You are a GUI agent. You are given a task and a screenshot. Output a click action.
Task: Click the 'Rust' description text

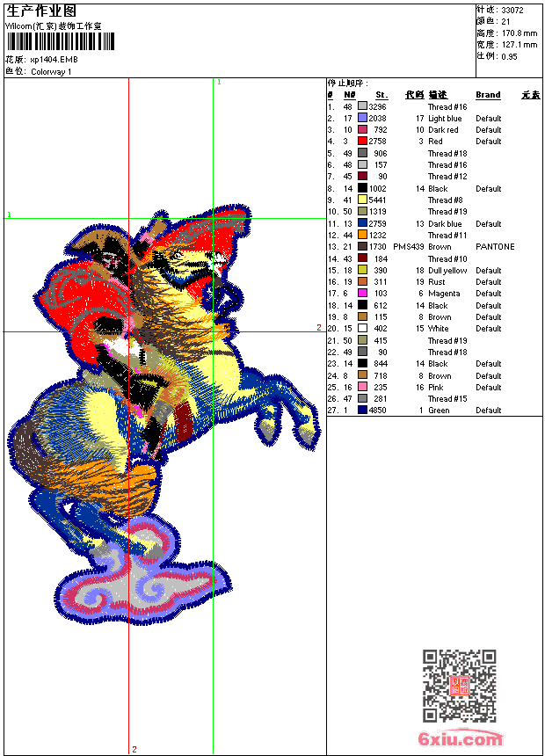437,282
